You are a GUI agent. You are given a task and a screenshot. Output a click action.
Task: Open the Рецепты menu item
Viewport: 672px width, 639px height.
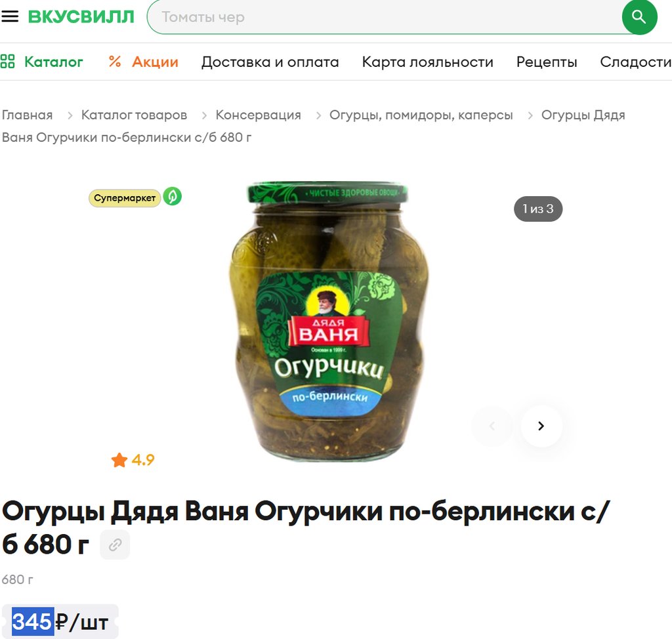click(547, 62)
